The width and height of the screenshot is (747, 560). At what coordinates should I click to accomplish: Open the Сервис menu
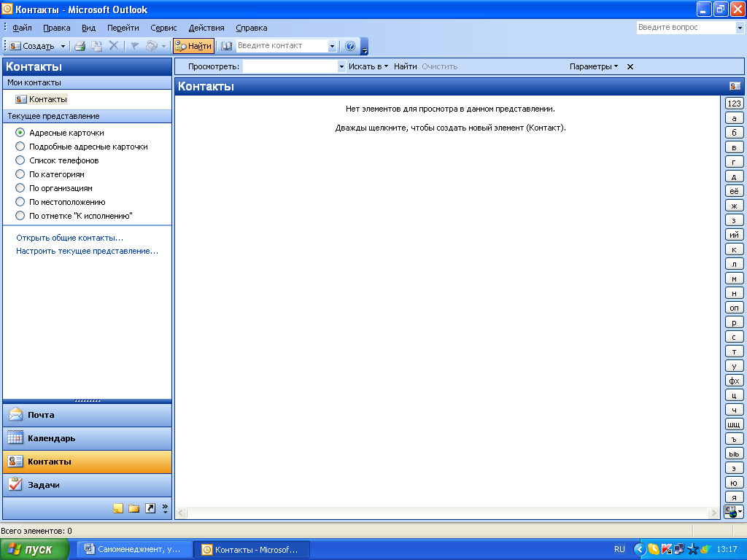pos(163,28)
